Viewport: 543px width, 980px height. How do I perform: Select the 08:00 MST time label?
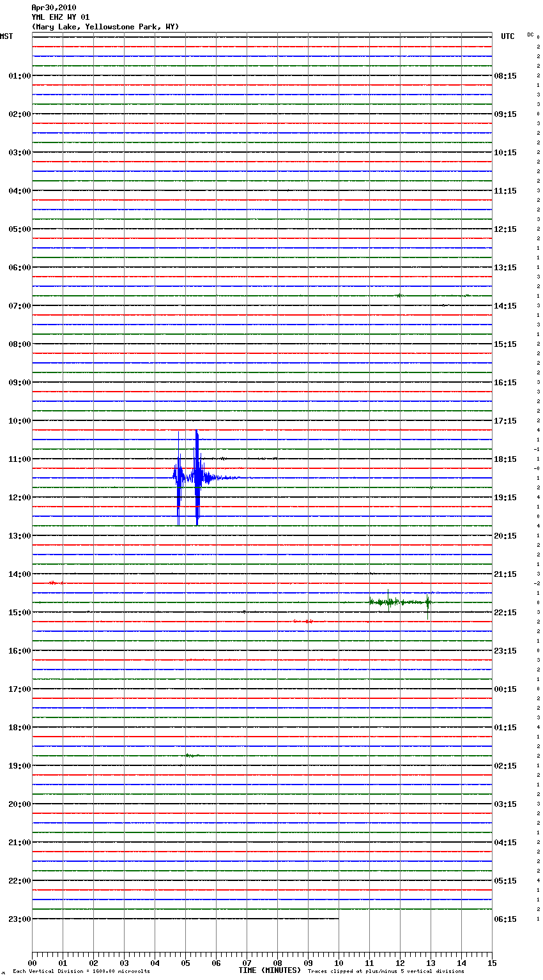point(19,344)
